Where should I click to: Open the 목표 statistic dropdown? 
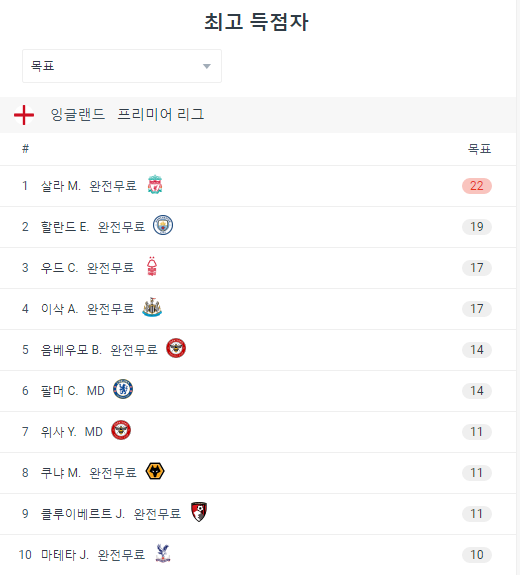pyautogui.click(x=122, y=66)
